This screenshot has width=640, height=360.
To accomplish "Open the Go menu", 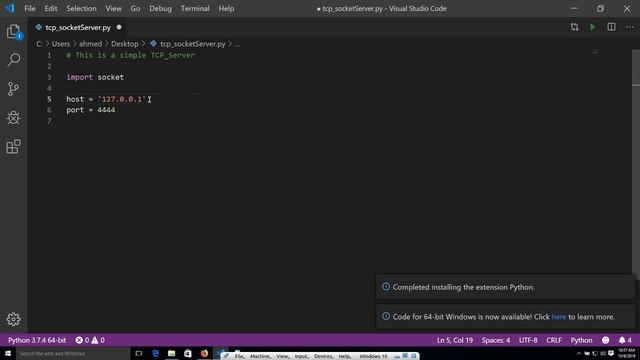I will tap(135, 9).
